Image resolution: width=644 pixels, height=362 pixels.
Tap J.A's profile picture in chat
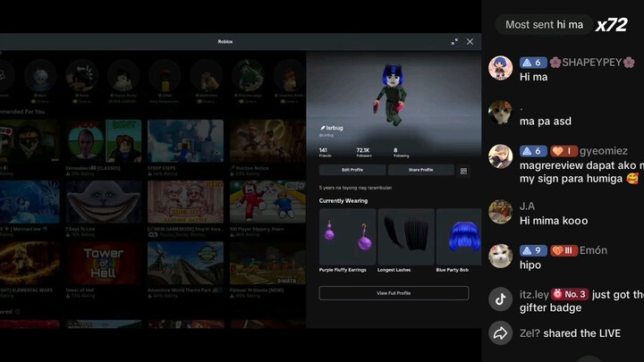click(501, 212)
